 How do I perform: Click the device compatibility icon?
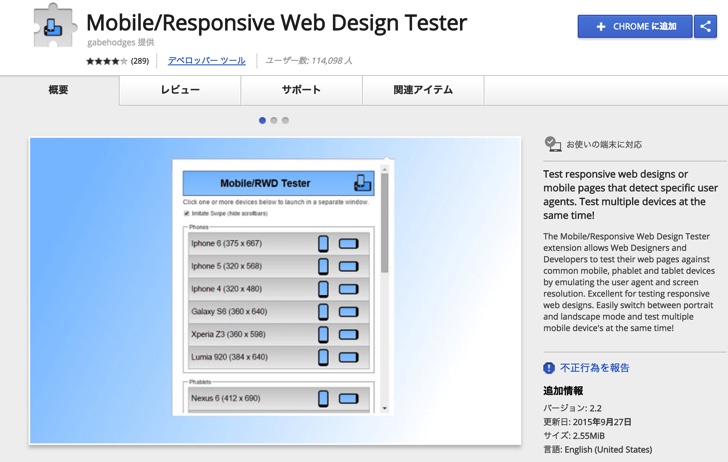point(552,144)
